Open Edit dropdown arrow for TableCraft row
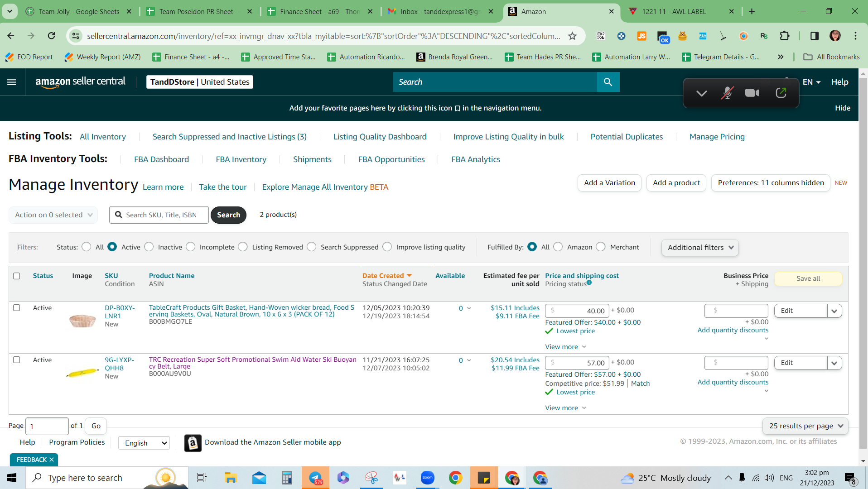 coord(834,311)
